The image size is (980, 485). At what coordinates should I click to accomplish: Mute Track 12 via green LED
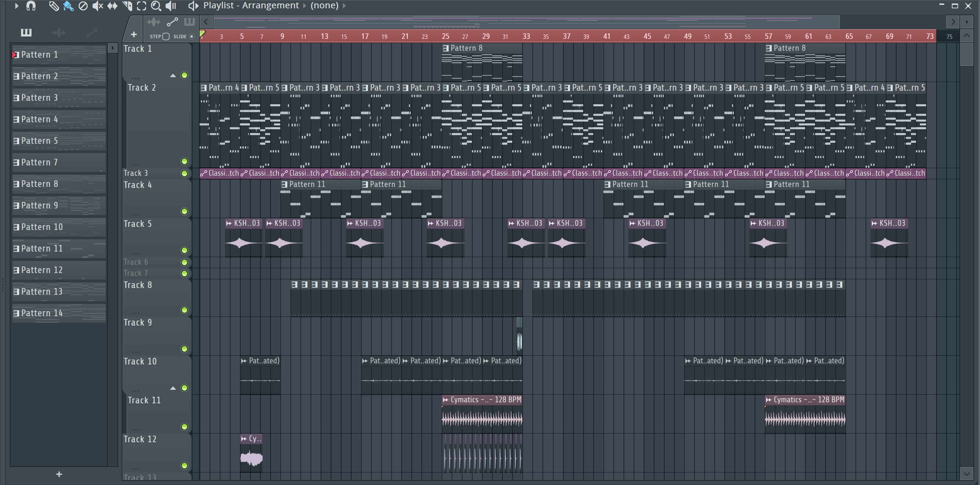tap(185, 466)
